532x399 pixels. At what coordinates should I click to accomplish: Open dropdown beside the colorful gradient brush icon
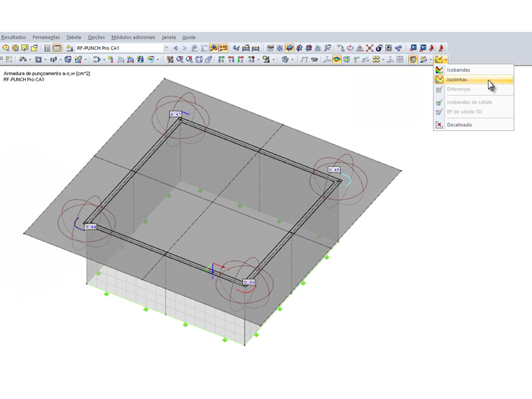tap(430, 59)
